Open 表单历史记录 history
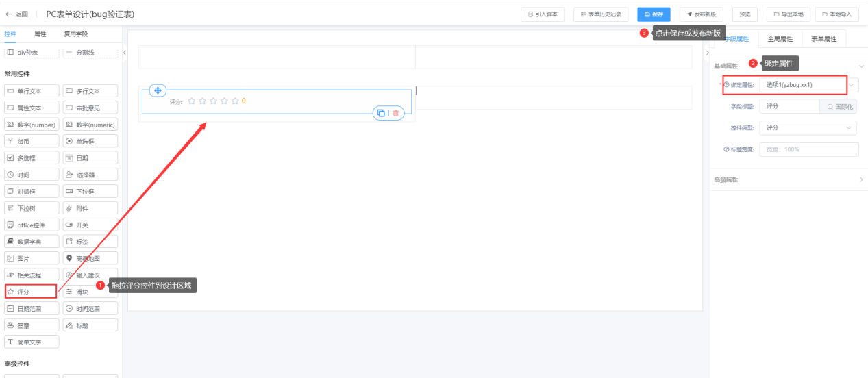Image resolution: width=868 pixels, height=378 pixels. pos(600,14)
